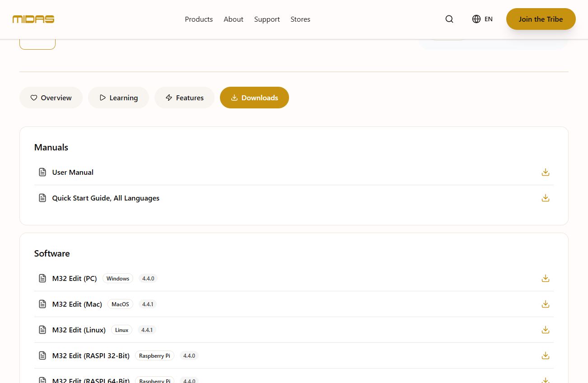Click version 4.4.0 badge on RASPI 32-Bit row
Image resolution: width=588 pixels, height=383 pixels.
coord(189,355)
